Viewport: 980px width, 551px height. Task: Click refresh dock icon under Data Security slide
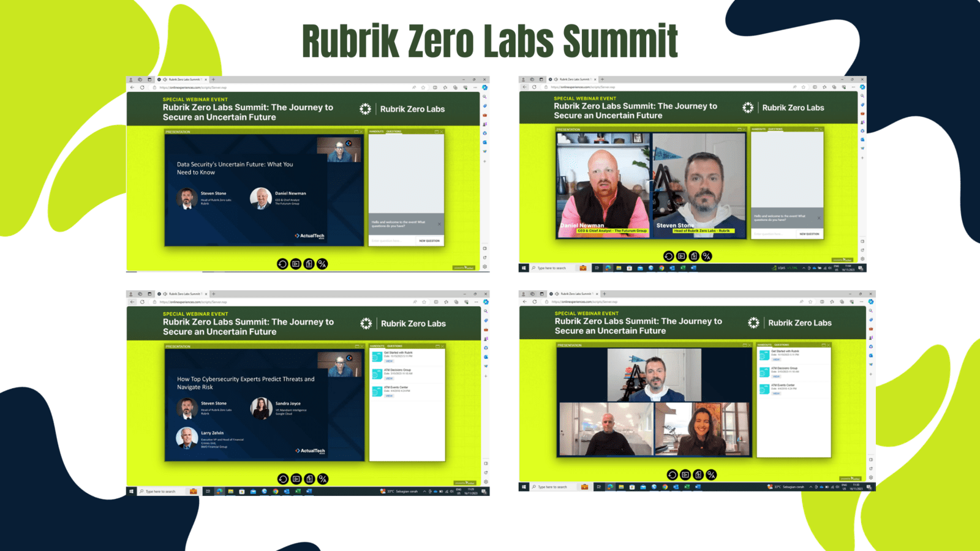(282, 264)
